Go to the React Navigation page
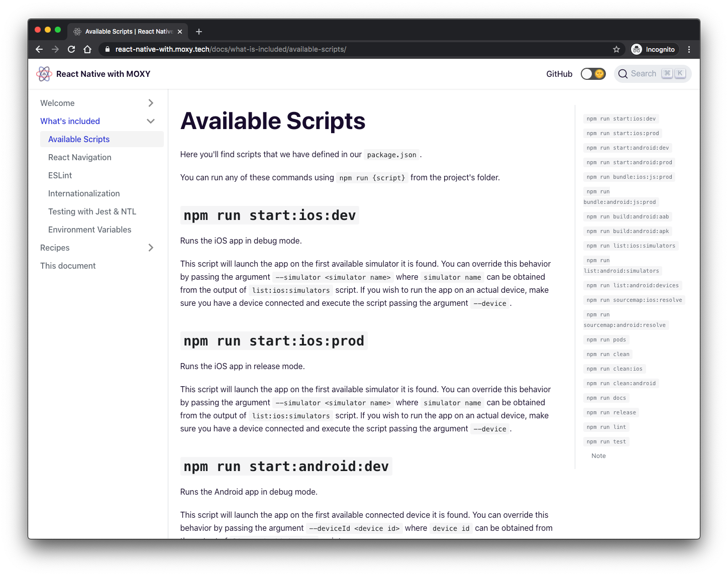 tap(79, 157)
